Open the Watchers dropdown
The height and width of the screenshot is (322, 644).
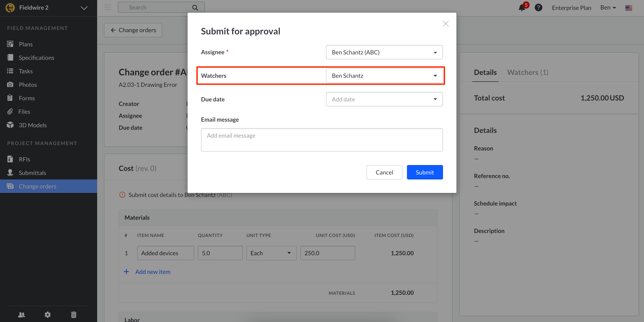click(x=384, y=76)
